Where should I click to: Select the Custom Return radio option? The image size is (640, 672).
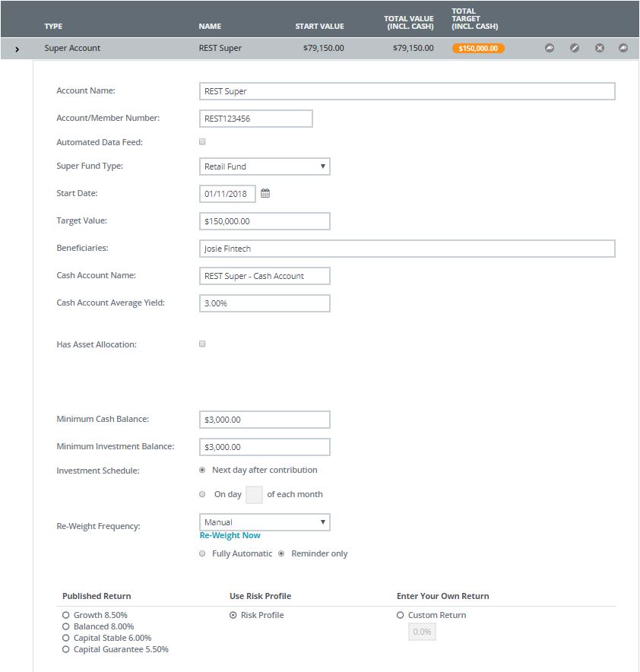(401, 615)
